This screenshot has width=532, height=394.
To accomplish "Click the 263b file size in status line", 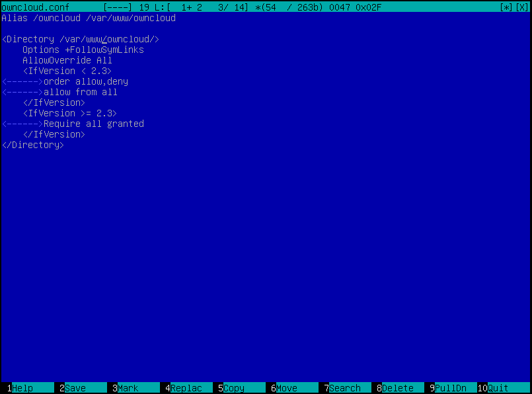I will click(308, 7).
